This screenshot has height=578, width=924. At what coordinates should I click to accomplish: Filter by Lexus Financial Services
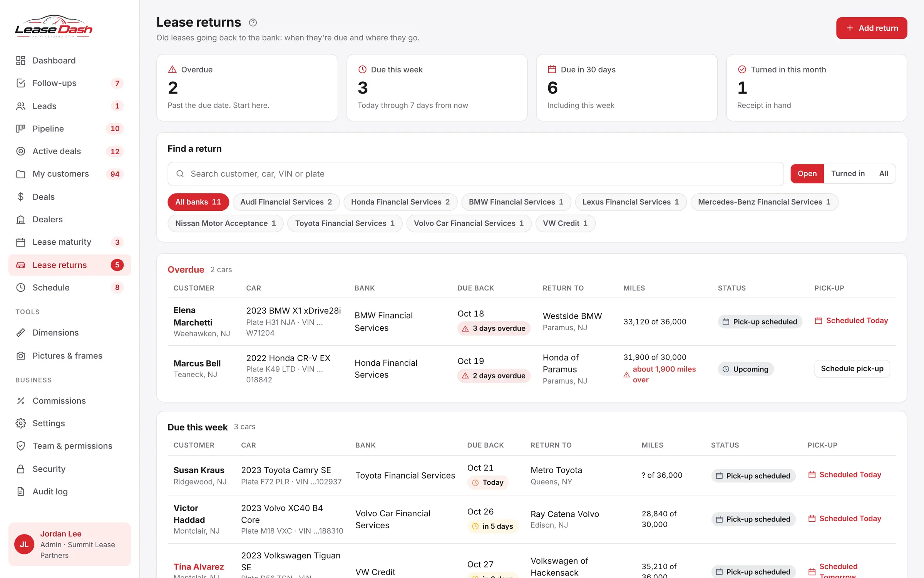631,202
